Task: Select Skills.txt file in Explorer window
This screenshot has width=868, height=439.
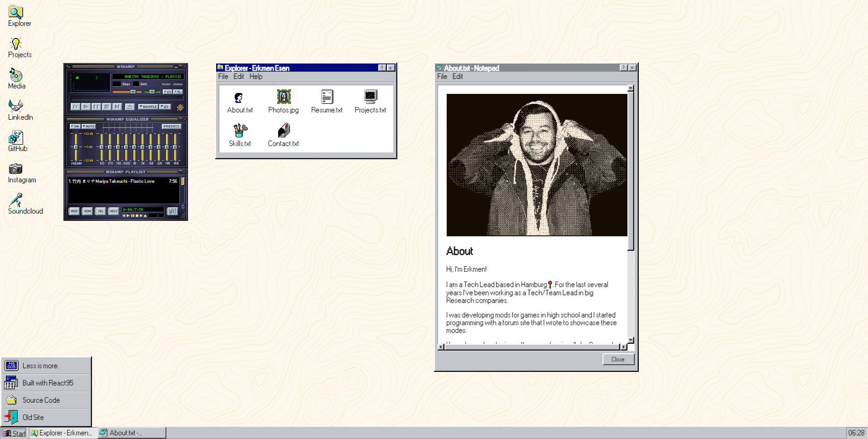Action: pos(240,135)
